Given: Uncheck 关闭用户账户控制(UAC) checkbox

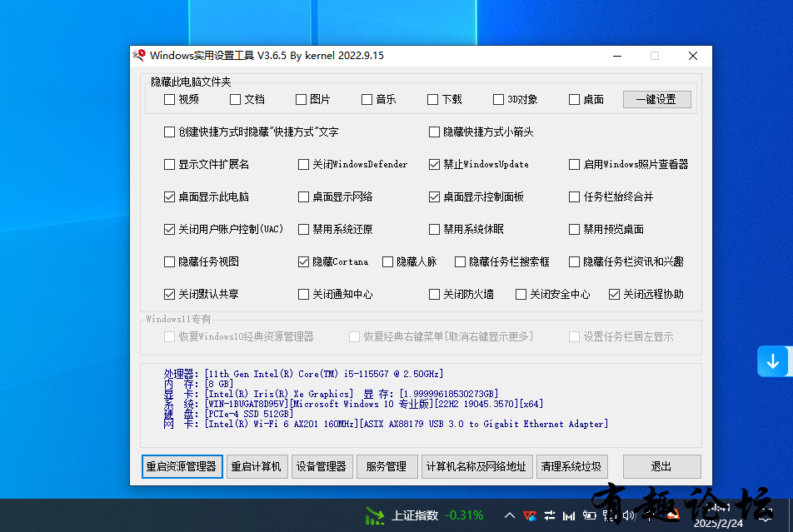Looking at the screenshot, I should coord(169,229).
